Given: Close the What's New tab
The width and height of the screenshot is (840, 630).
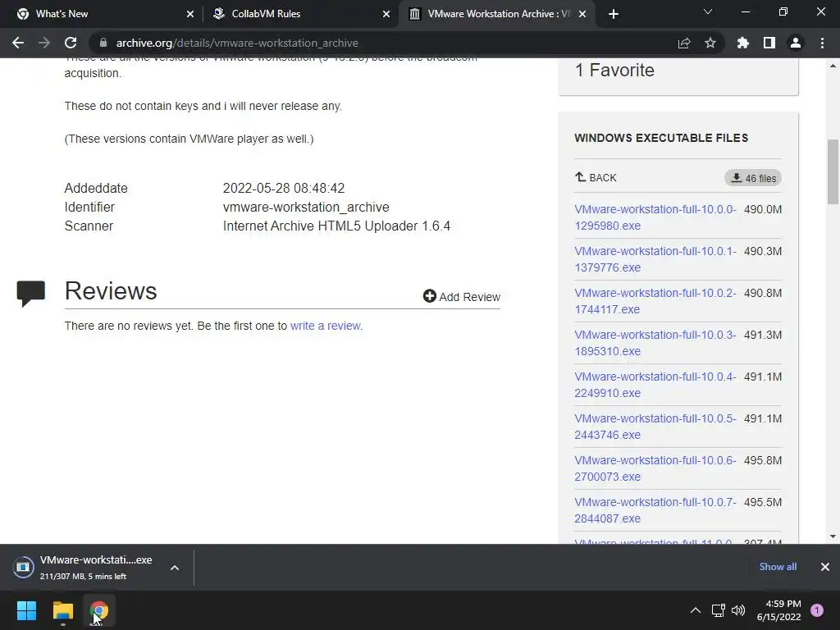Looking at the screenshot, I should 190,14.
